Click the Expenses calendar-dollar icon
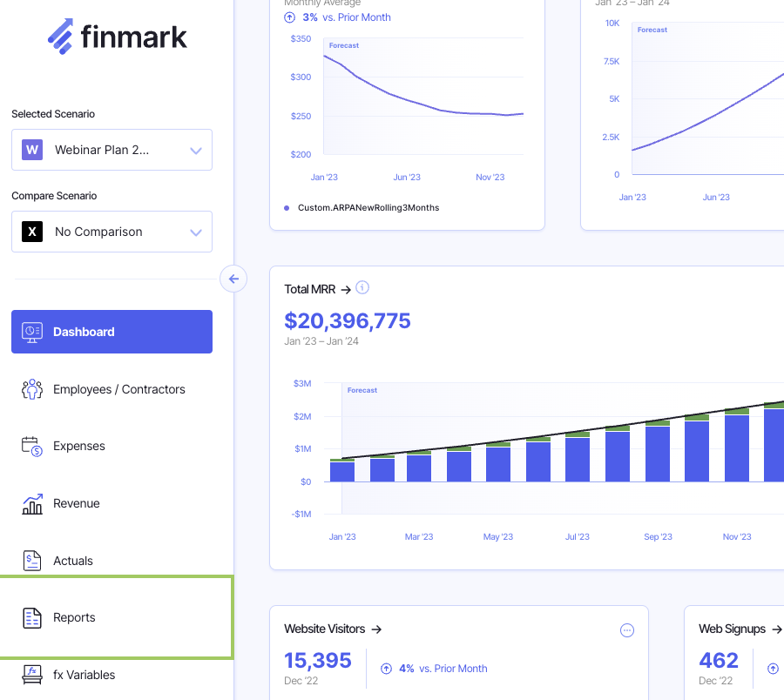The height and width of the screenshot is (700, 784). tap(32, 446)
